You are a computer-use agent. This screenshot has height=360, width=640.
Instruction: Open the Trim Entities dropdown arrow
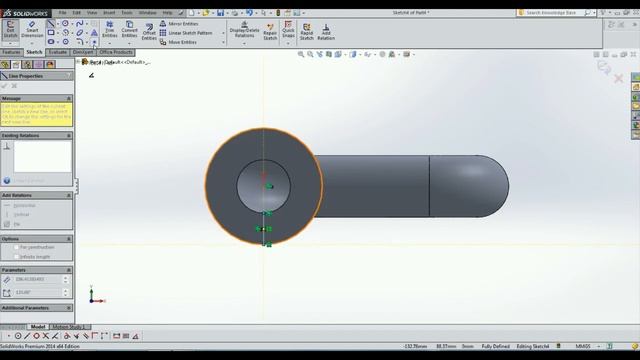tap(109, 43)
